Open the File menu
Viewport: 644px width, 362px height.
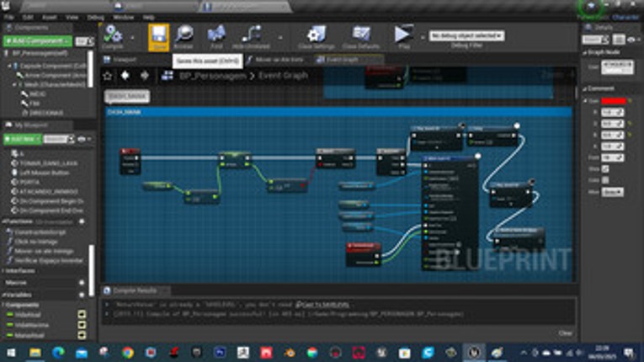point(8,17)
